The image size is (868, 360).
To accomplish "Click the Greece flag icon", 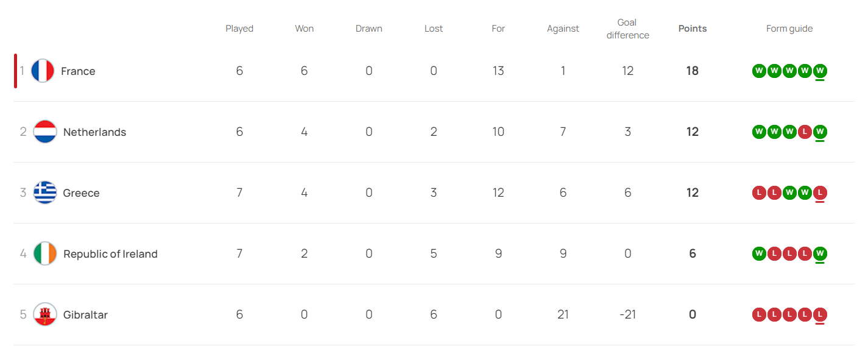I will coord(45,193).
